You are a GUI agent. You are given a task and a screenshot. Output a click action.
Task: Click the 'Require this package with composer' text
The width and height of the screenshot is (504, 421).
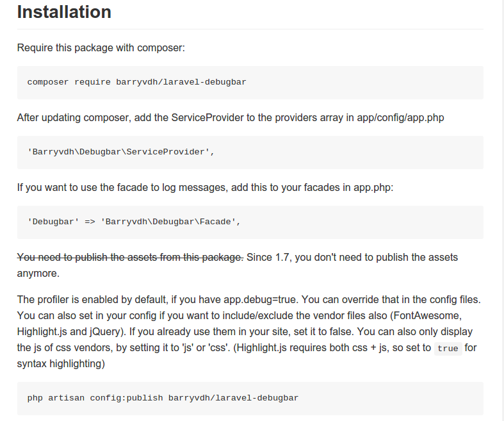[101, 47]
